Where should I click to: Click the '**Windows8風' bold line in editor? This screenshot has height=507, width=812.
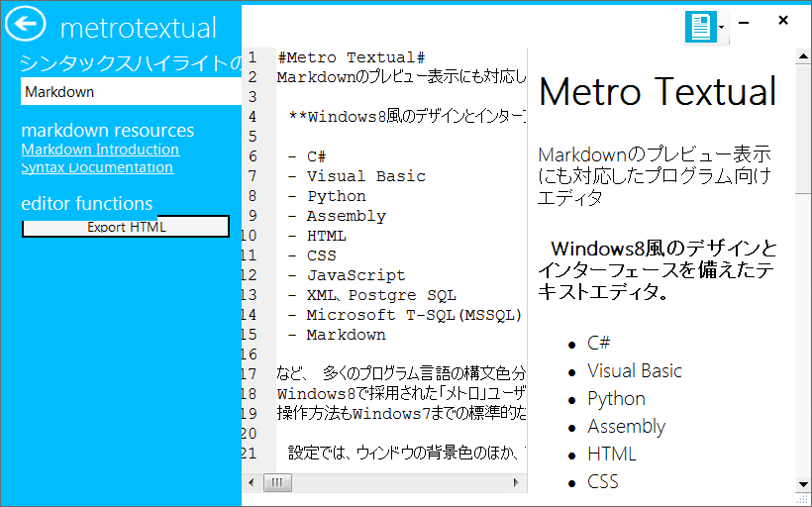click(x=407, y=117)
